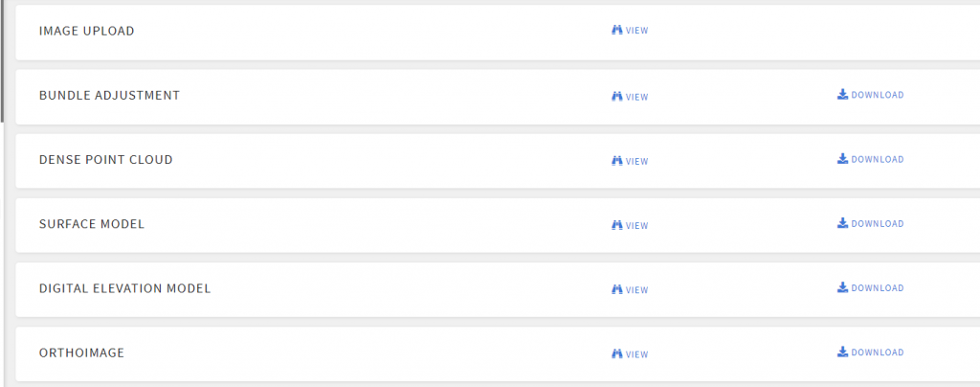Open VIEW text link for Surface Model
The width and height of the screenshot is (980, 387).
pyautogui.click(x=636, y=226)
